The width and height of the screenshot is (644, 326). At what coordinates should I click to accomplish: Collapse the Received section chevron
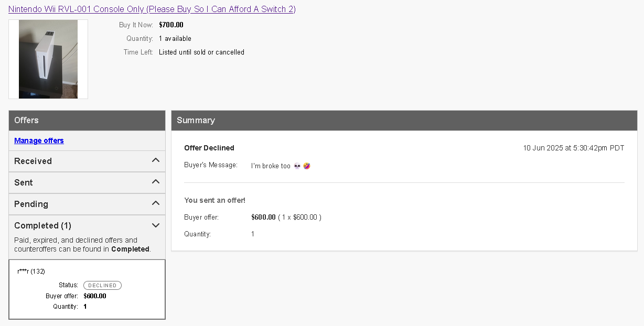click(155, 160)
